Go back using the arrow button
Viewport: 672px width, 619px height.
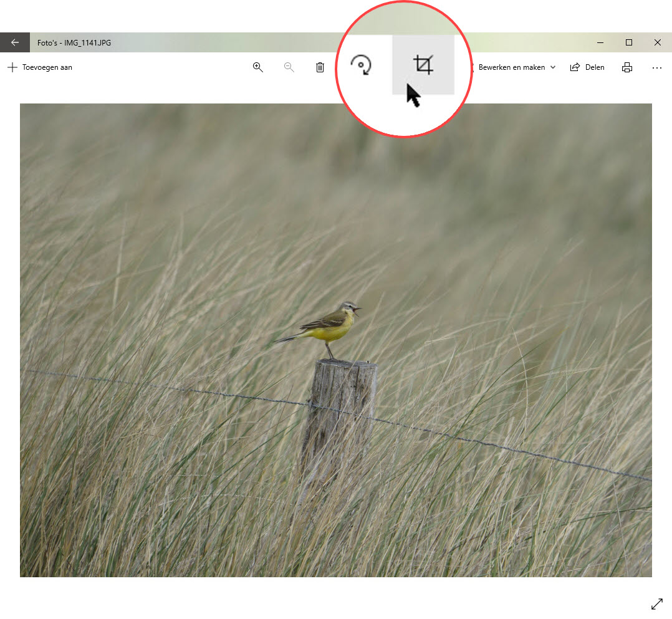[x=15, y=42]
